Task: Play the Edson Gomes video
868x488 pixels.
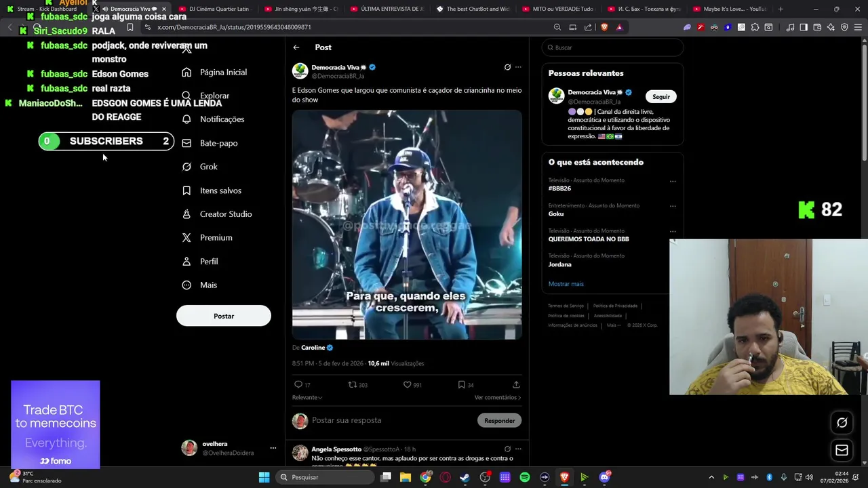Action: point(407,224)
